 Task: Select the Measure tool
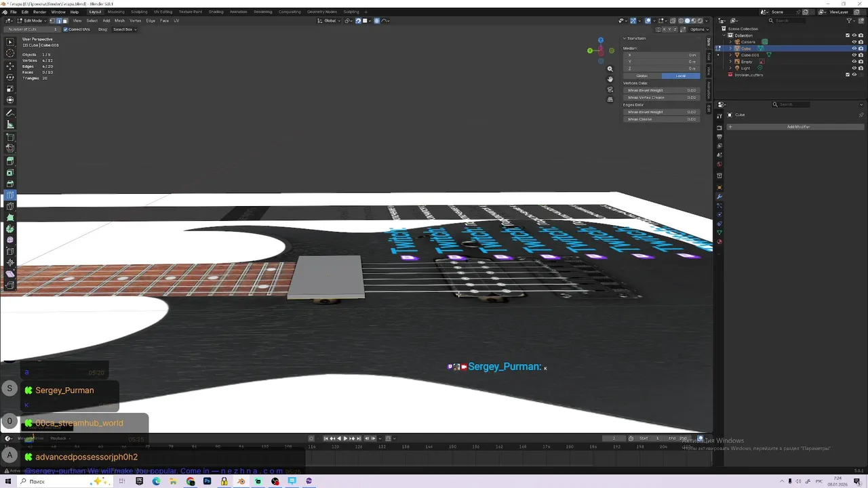point(10,125)
